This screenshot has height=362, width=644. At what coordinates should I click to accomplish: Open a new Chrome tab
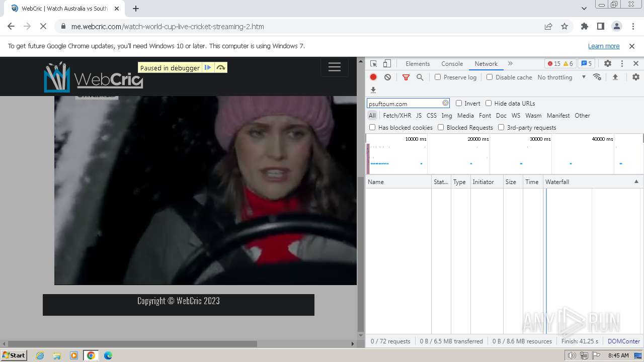pyautogui.click(x=136, y=9)
